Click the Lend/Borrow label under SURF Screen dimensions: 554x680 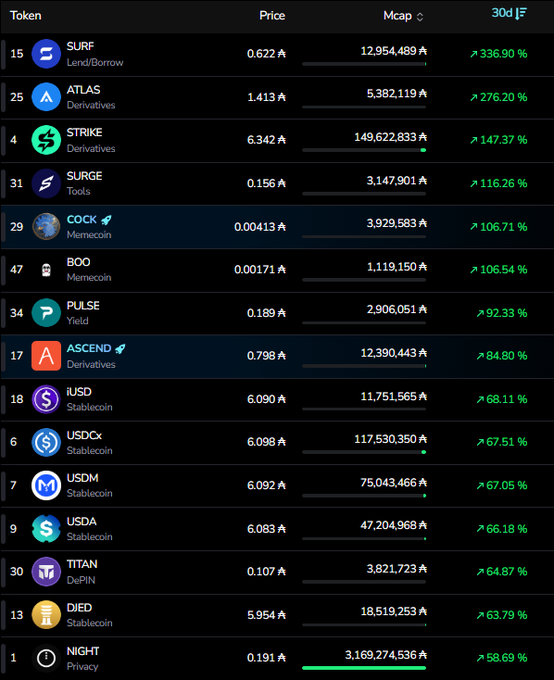point(95,62)
